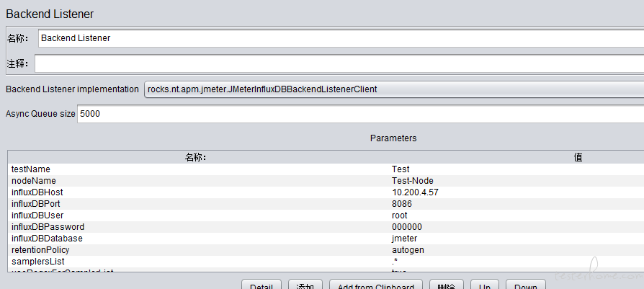644x289 pixels.
Task: Select the influxDBPort value 8086
Action: [x=401, y=204]
